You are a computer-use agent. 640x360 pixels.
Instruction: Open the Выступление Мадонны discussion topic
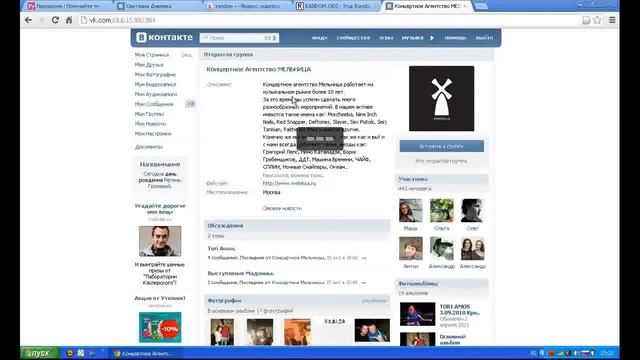coord(241,273)
